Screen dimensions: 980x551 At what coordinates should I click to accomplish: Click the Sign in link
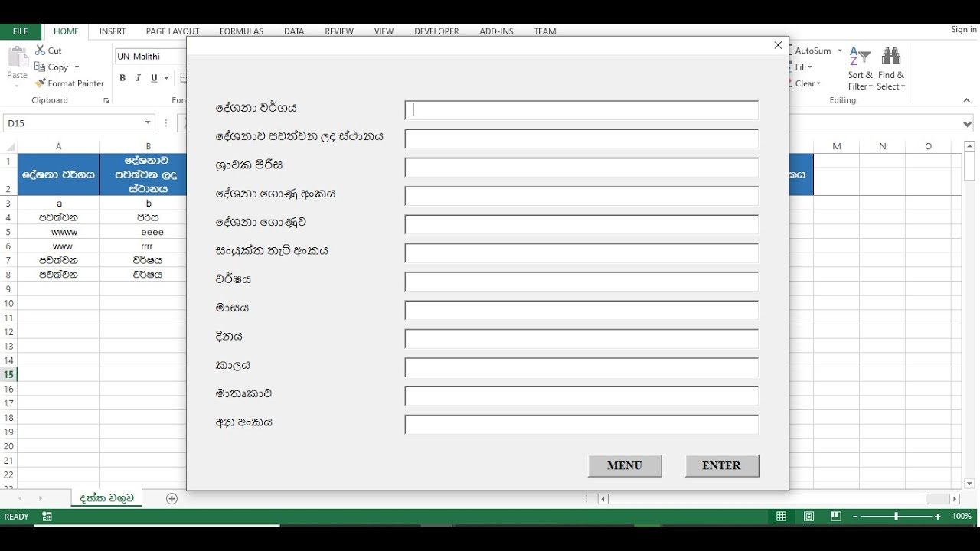coord(963,29)
